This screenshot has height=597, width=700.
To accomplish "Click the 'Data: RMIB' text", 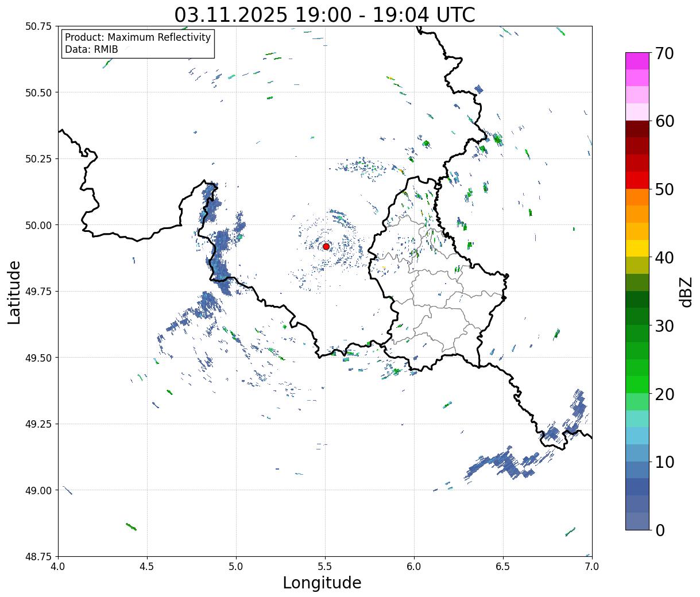I will (91, 50).
